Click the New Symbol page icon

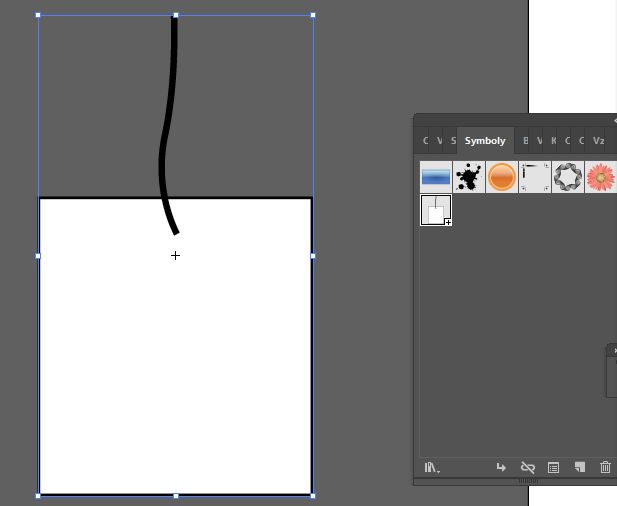(x=580, y=467)
